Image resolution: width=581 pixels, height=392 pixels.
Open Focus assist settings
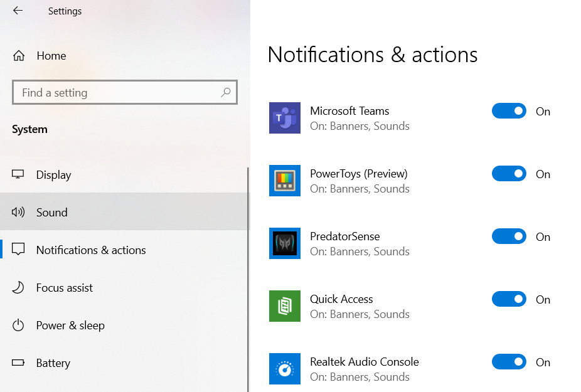coord(124,287)
